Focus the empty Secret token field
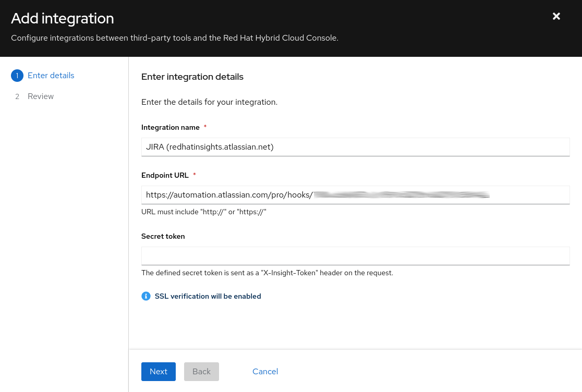Viewport: 582px width, 392px height. point(355,256)
